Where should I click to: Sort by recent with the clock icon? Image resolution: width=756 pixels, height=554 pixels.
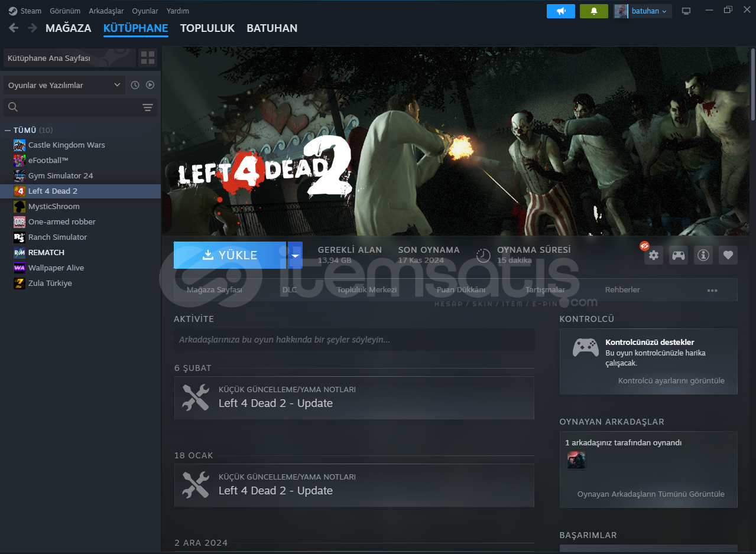tap(135, 85)
